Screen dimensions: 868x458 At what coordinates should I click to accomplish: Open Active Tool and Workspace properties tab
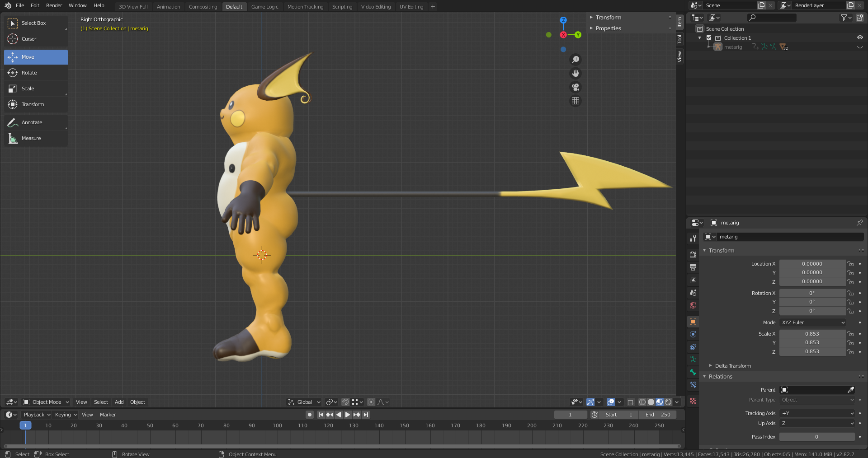(x=693, y=238)
